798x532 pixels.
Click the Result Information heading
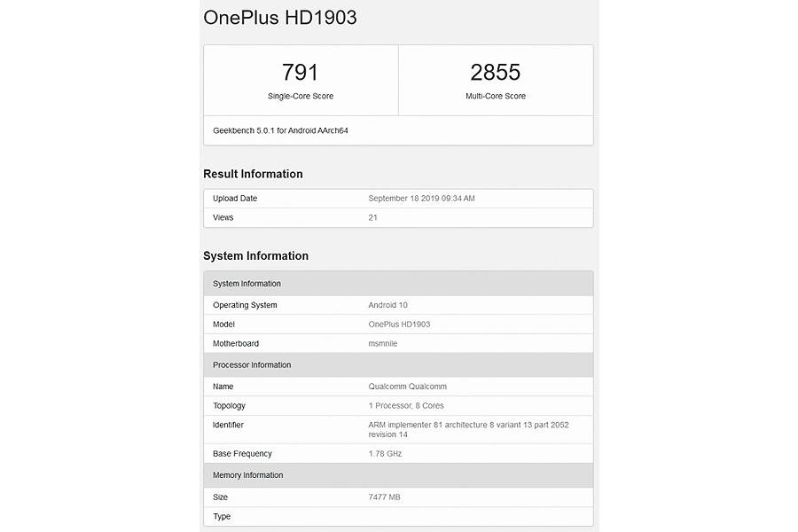253,173
